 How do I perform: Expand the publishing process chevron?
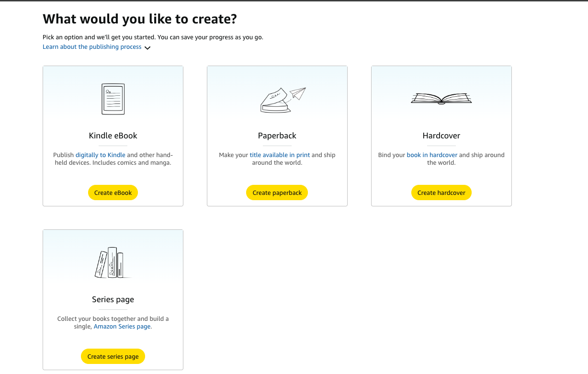(x=147, y=48)
